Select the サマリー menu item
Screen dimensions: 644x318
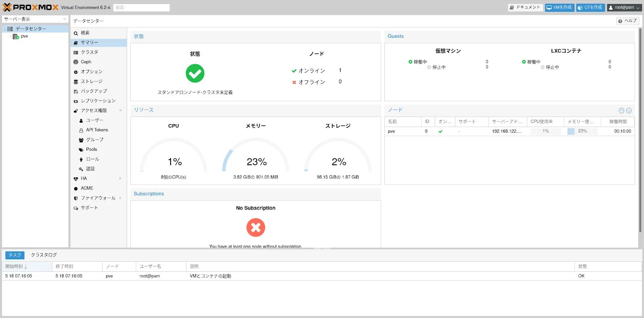point(99,43)
